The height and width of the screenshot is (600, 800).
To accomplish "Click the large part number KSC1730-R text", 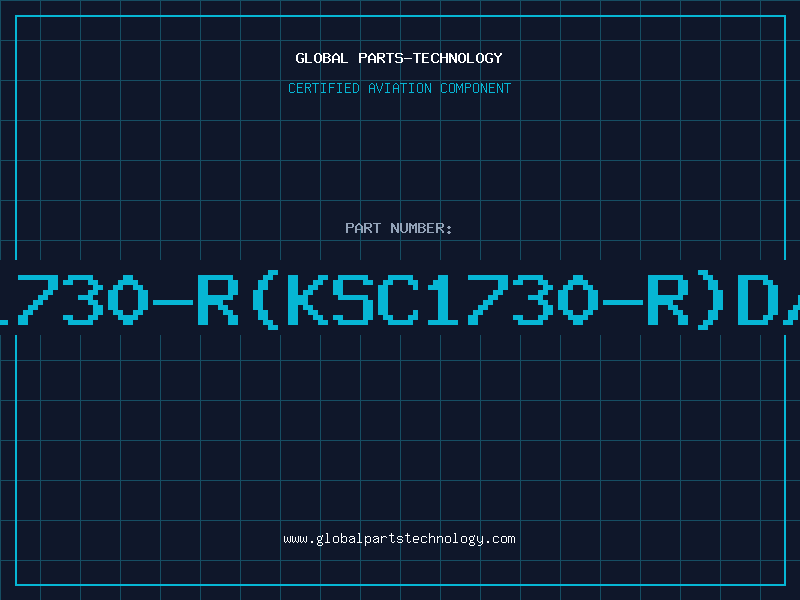I will click(400, 299).
